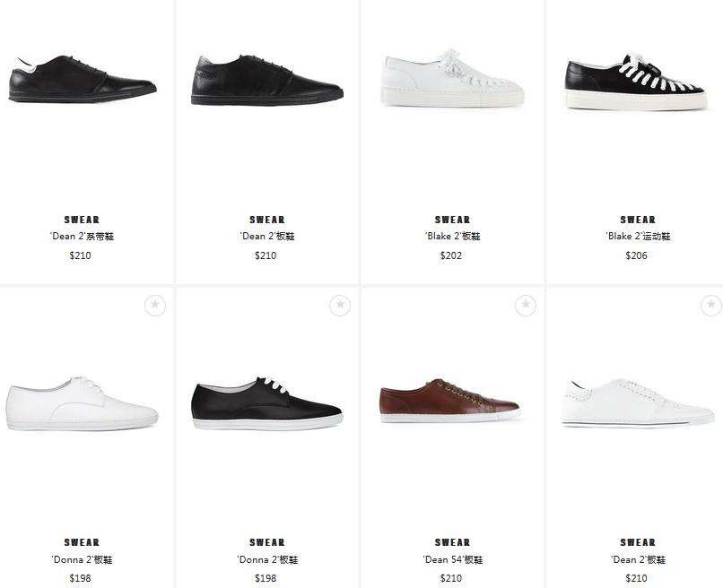Open white 'Blake 2' sneaker image
The height and width of the screenshot is (588, 723).
[x=452, y=78]
